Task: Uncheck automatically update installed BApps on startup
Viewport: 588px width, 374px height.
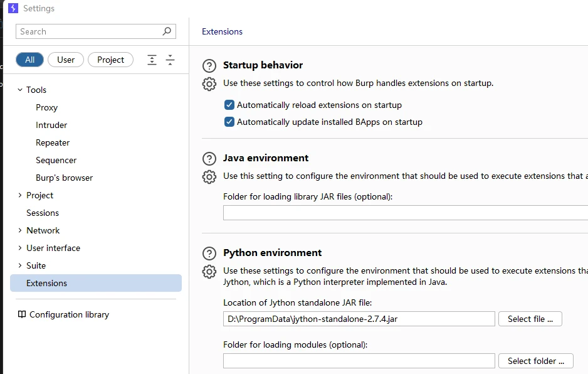Action: tap(229, 122)
